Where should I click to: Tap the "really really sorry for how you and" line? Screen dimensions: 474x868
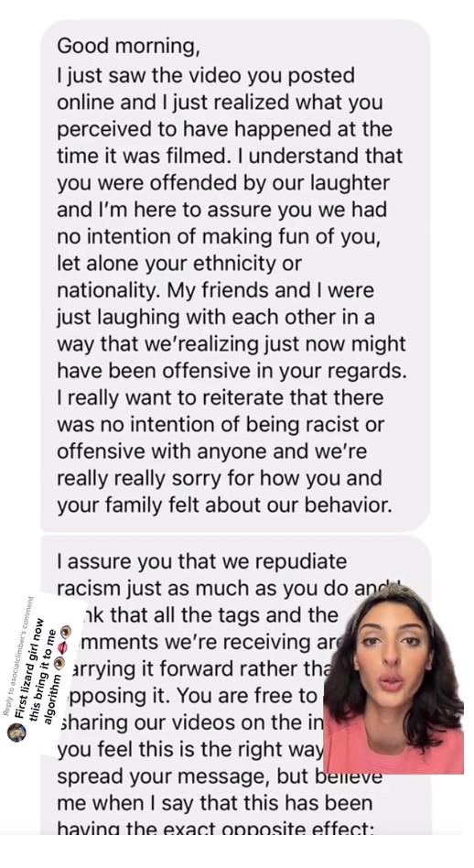219,479
